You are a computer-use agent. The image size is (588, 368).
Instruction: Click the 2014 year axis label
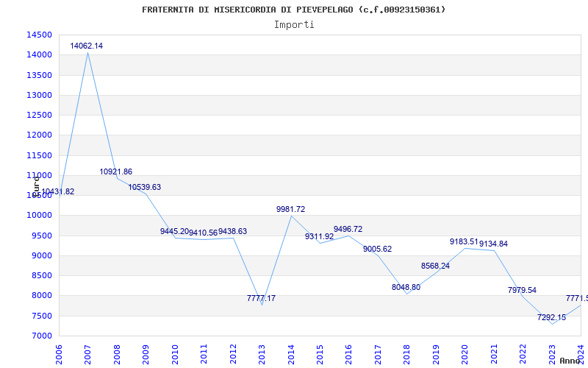[x=291, y=355]
